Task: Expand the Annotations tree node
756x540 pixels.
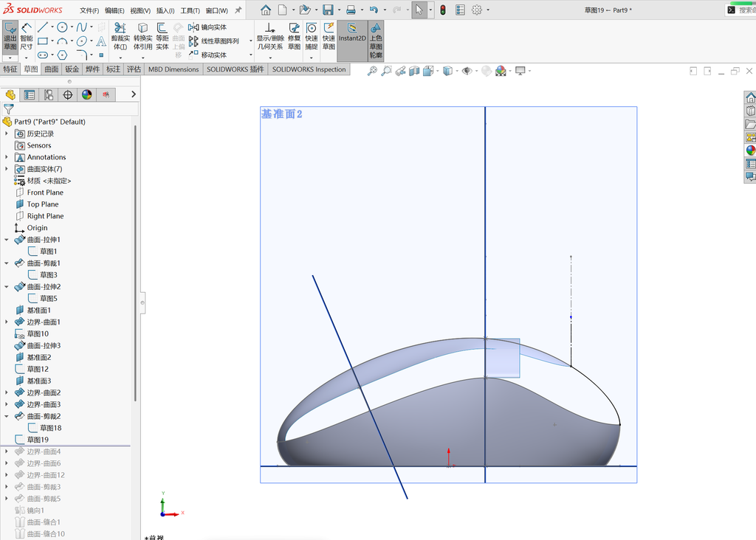Action: coord(6,157)
